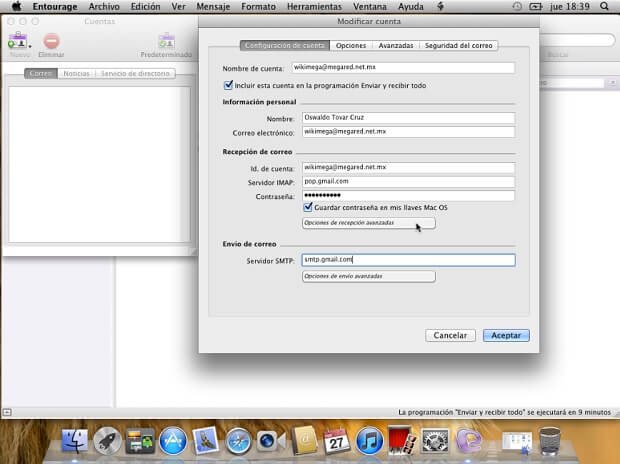The height and width of the screenshot is (464, 620).
Task: Uncheck "Guardar contraseña en mis llaves Mac OS"
Action: pyautogui.click(x=308, y=207)
